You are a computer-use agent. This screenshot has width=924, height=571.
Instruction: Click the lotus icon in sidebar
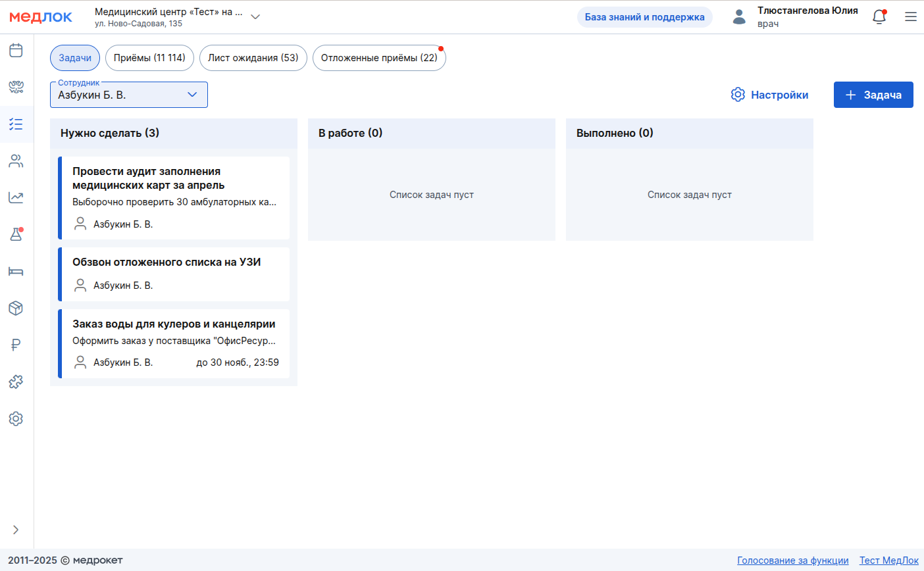click(16, 87)
